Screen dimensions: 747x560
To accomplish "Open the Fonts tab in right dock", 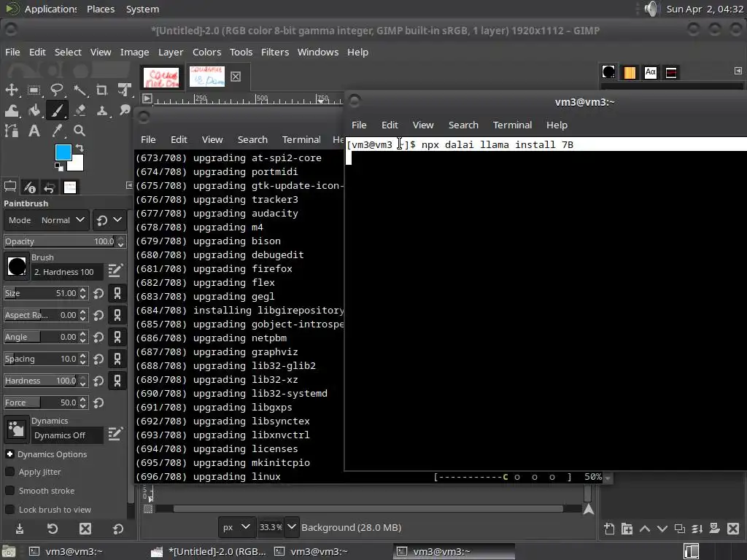I will (x=650, y=72).
